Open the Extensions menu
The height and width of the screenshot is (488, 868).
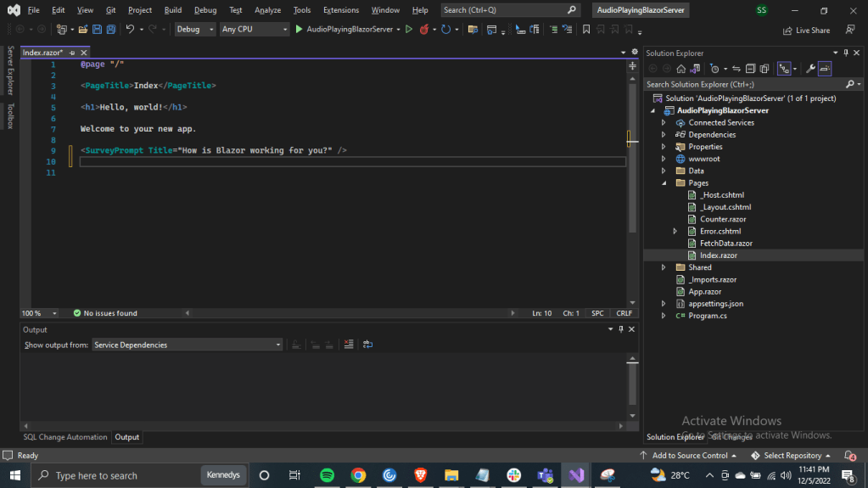[340, 10]
